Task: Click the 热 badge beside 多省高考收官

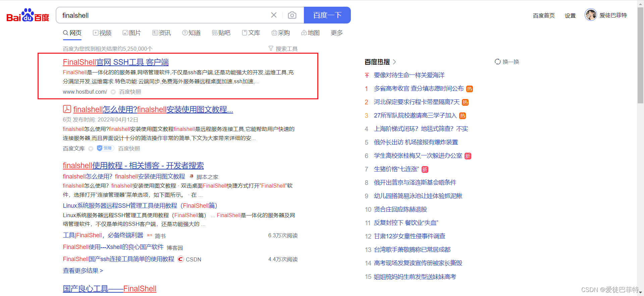Action: 470,89
